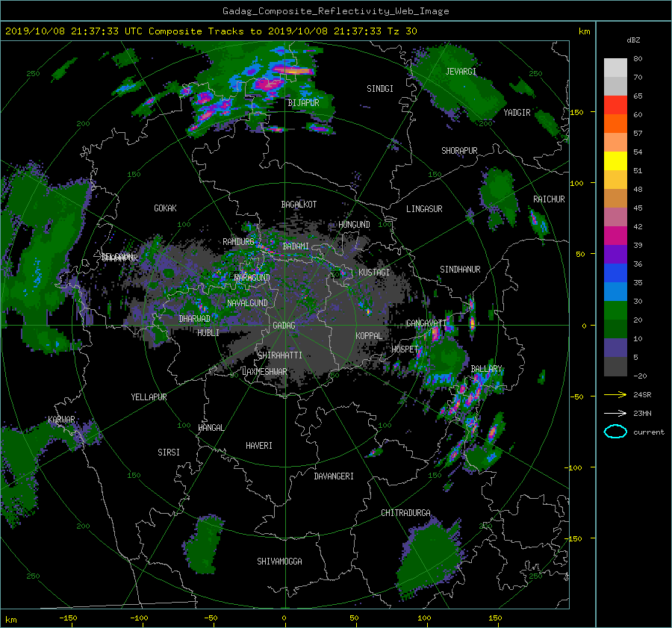Click the DAVANGERI city label
Image resolution: width=672 pixels, height=628 pixels.
tap(334, 476)
